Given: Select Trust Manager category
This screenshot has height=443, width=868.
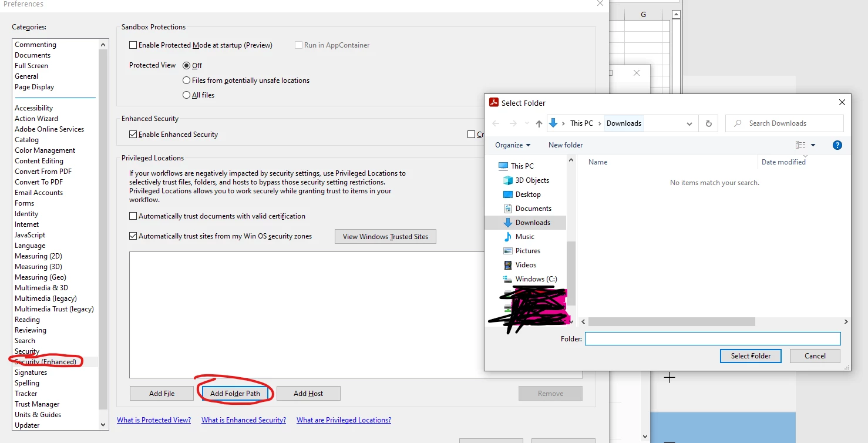Looking at the screenshot, I should pyautogui.click(x=37, y=404).
